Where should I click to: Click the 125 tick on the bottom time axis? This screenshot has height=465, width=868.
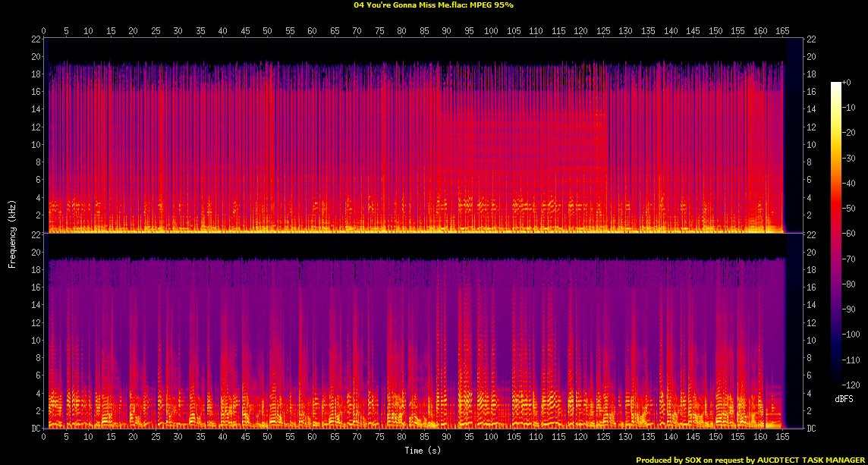[602, 438]
